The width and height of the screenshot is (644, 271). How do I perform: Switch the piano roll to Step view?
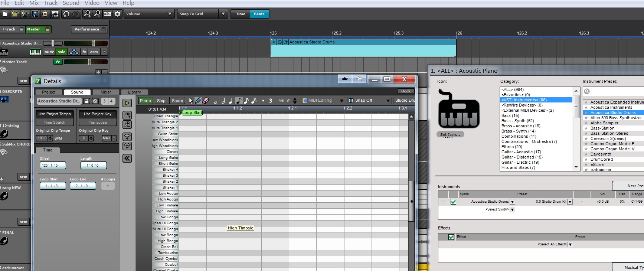[161, 101]
